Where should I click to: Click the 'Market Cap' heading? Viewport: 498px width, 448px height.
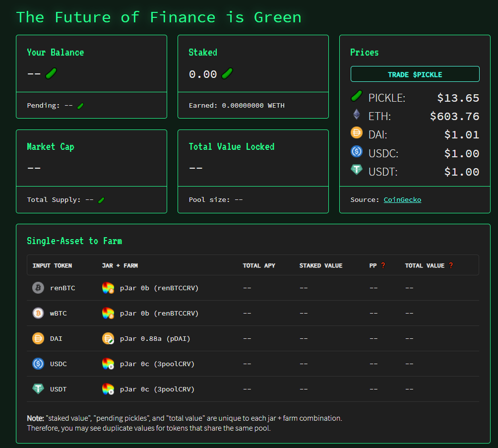51,147
